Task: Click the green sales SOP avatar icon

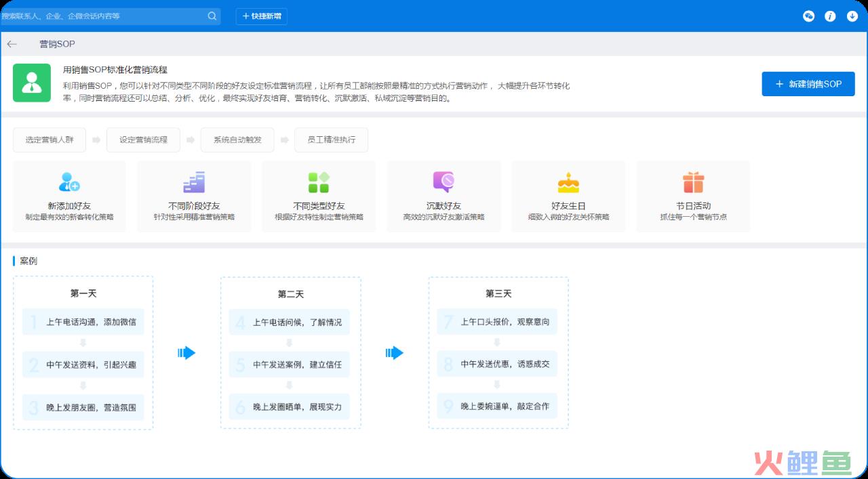Action: tap(32, 83)
